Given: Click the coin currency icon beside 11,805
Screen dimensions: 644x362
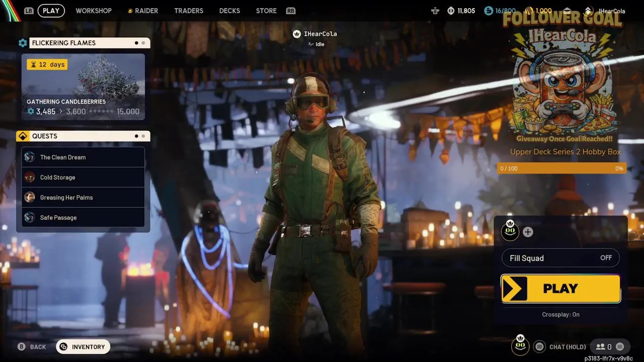Looking at the screenshot, I should pos(451,11).
